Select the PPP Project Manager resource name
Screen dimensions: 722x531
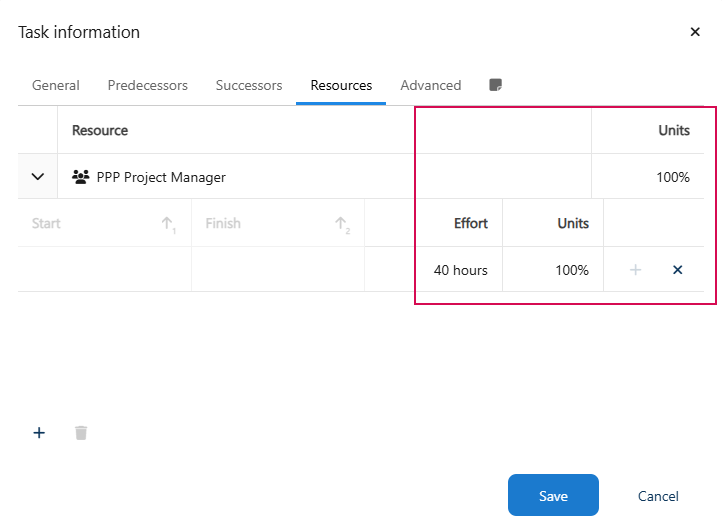[x=161, y=177]
